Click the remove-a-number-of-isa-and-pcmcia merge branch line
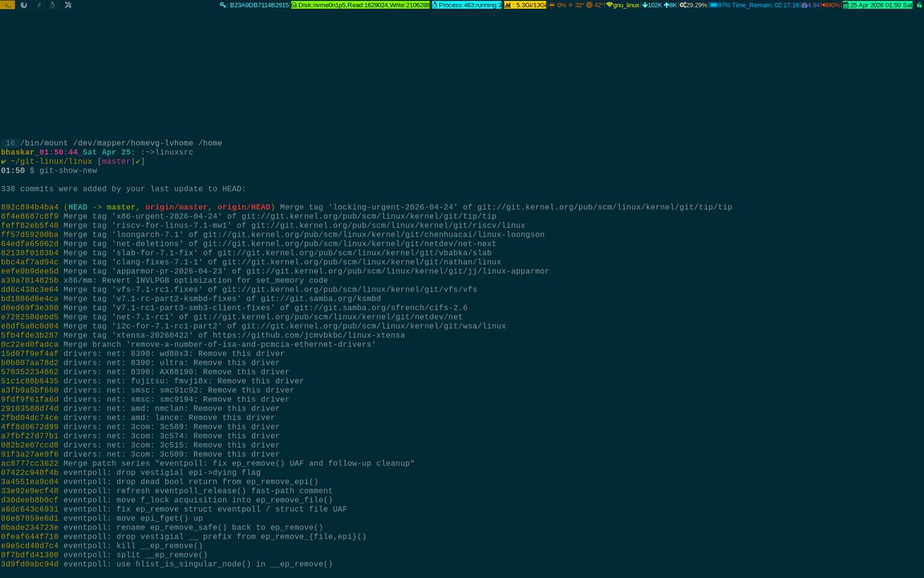The height and width of the screenshot is (578, 924). coord(189,346)
